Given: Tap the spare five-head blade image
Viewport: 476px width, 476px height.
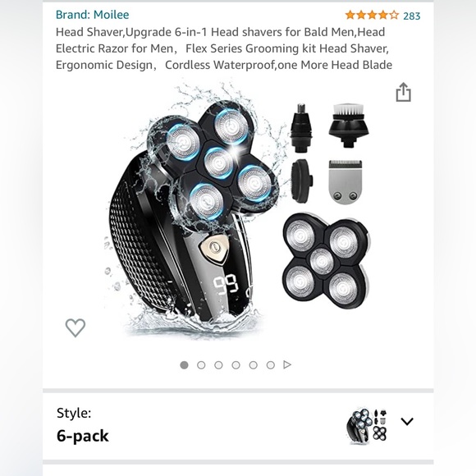Looking at the screenshot, I should click(x=327, y=262).
